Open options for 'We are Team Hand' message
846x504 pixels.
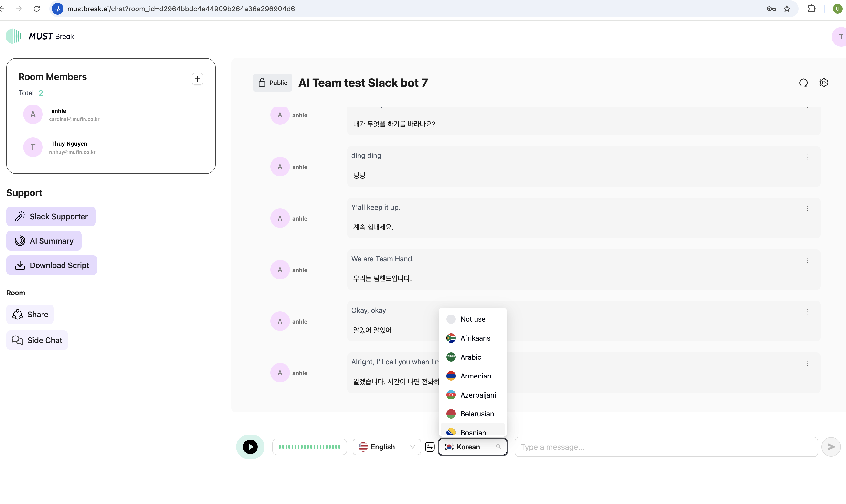[x=808, y=260]
